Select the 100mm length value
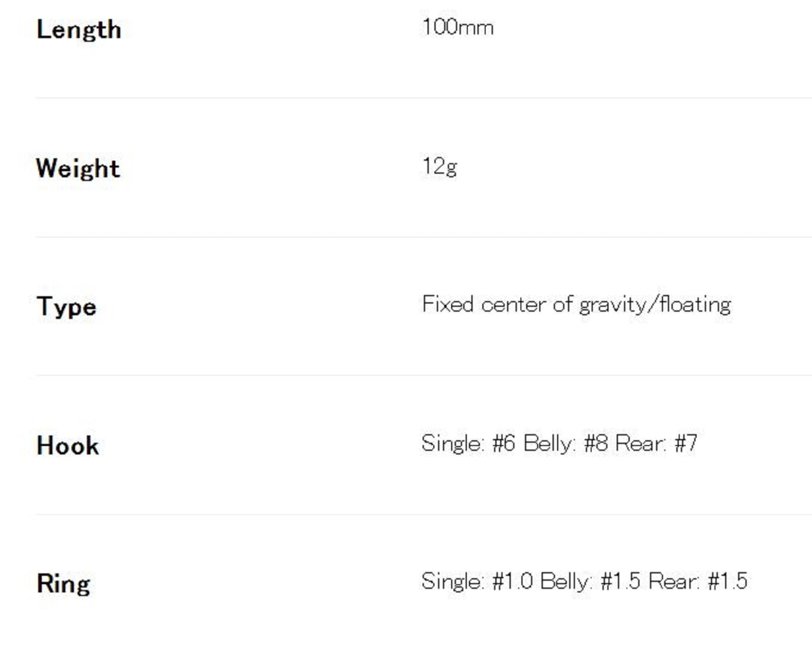812x646 pixels. pyautogui.click(x=458, y=28)
